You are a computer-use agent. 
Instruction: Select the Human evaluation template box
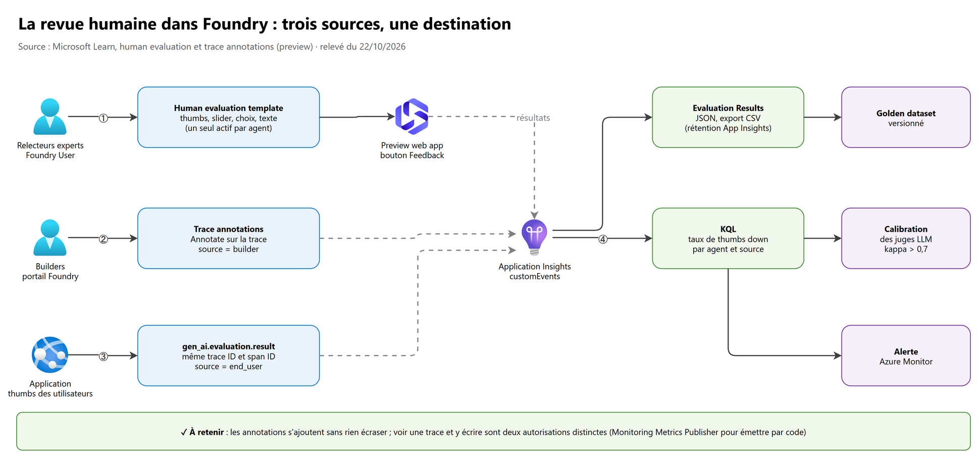pos(229,117)
